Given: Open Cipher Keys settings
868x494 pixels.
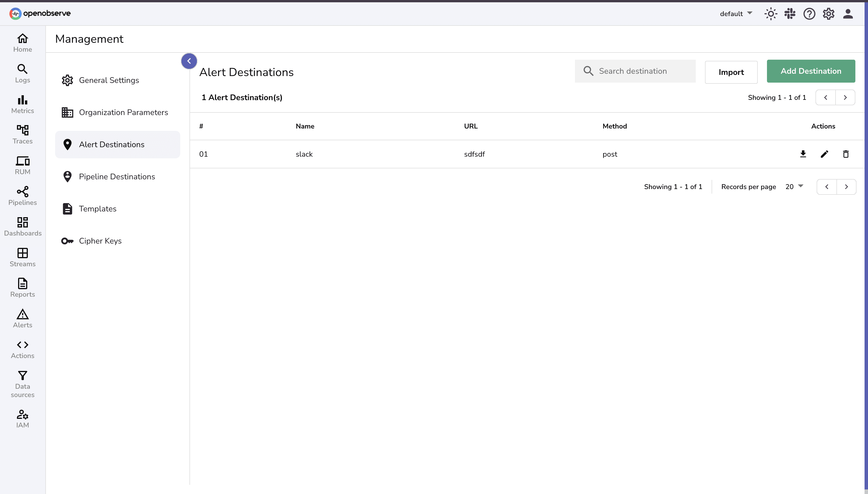Looking at the screenshot, I should click(100, 241).
